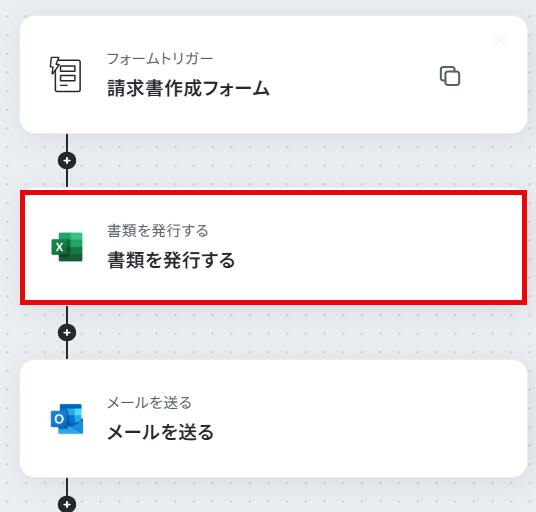Add a step below the form trigger card
The height and width of the screenshot is (512, 536).
point(67,161)
